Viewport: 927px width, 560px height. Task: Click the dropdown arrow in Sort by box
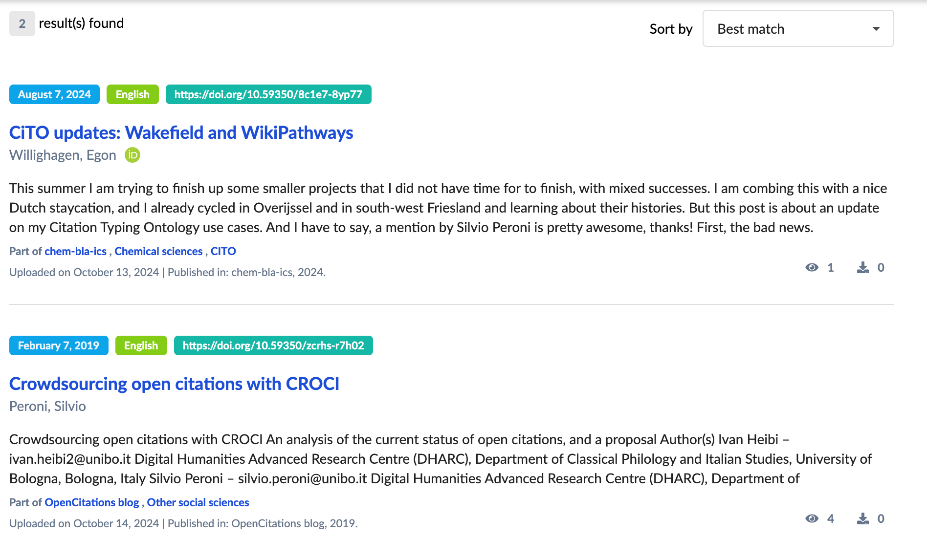(876, 29)
